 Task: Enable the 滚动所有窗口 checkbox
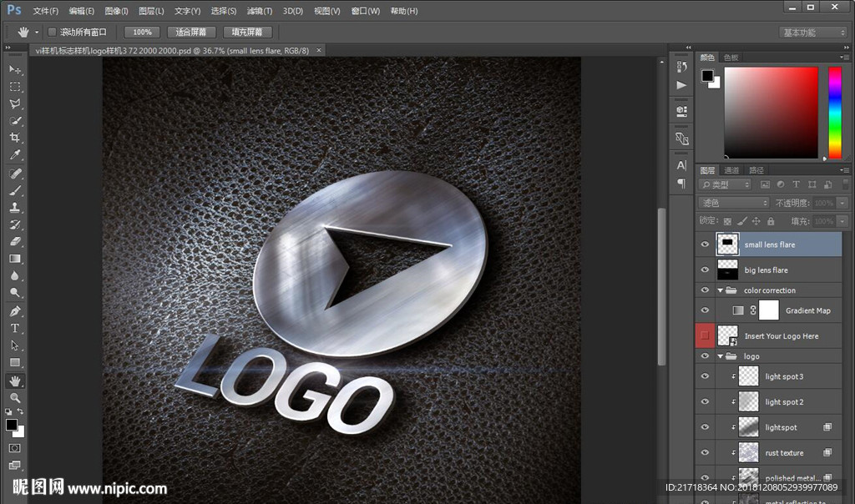52,32
